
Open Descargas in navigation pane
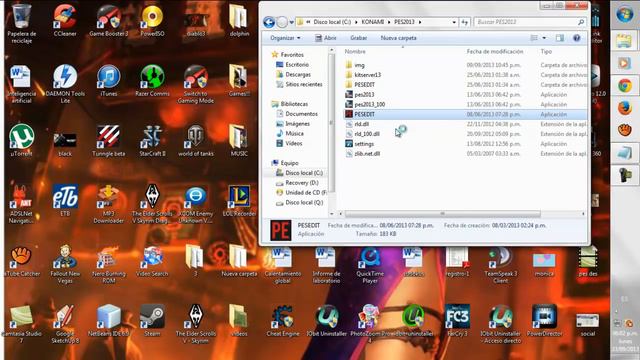(x=293, y=74)
